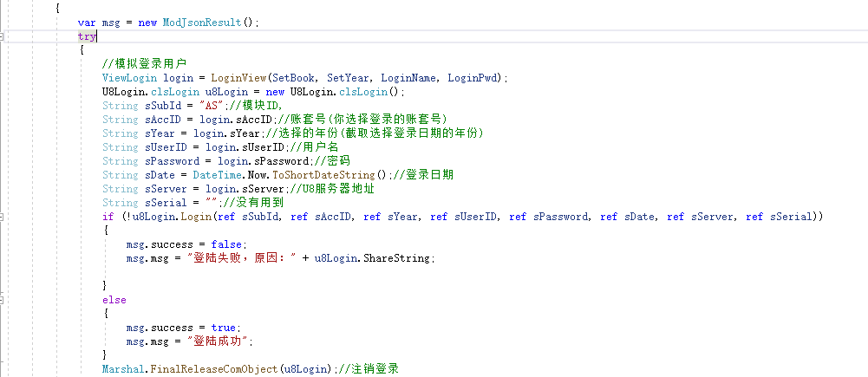
Task: Click the string literal "AS"
Action: tap(211, 106)
